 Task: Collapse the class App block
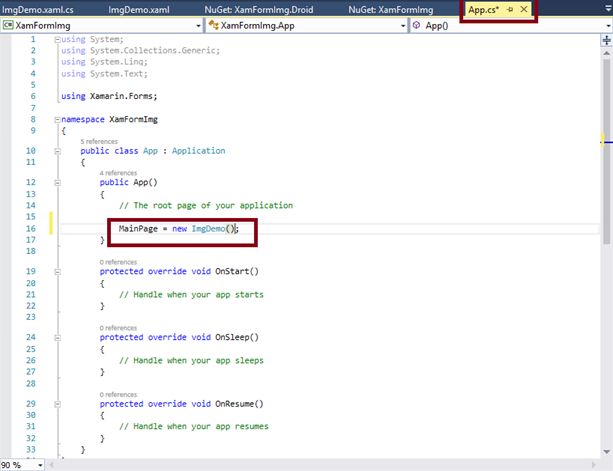pyautogui.click(x=57, y=151)
